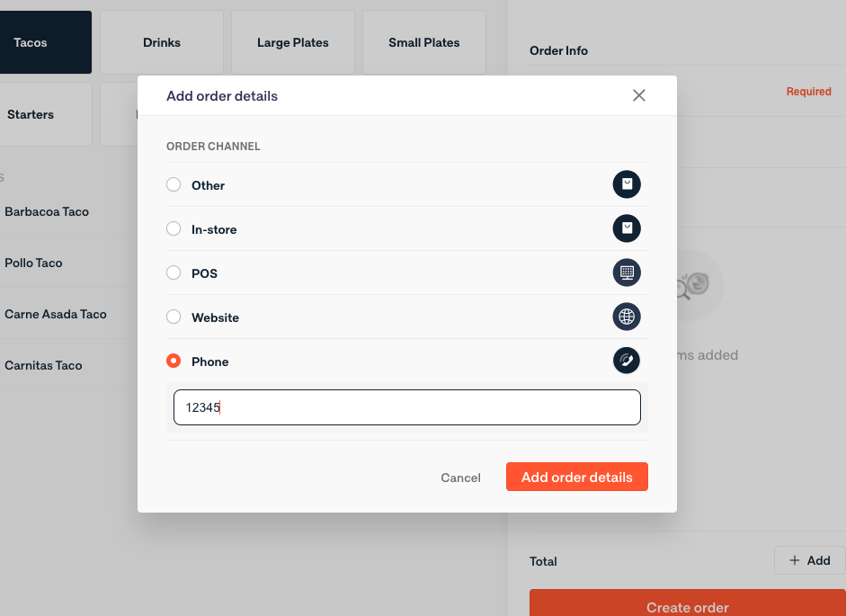Click the Website globe icon
The height and width of the screenshot is (616, 846).
coord(627,317)
